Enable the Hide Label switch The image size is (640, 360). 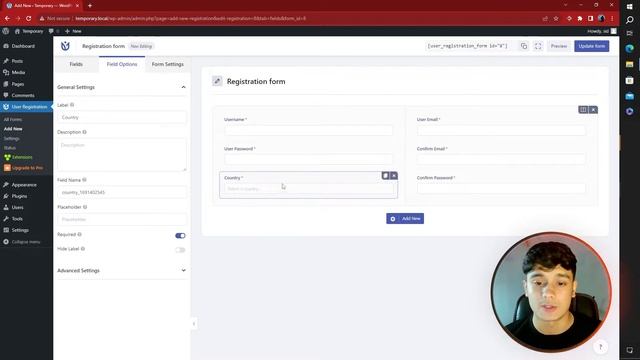pyautogui.click(x=180, y=250)
